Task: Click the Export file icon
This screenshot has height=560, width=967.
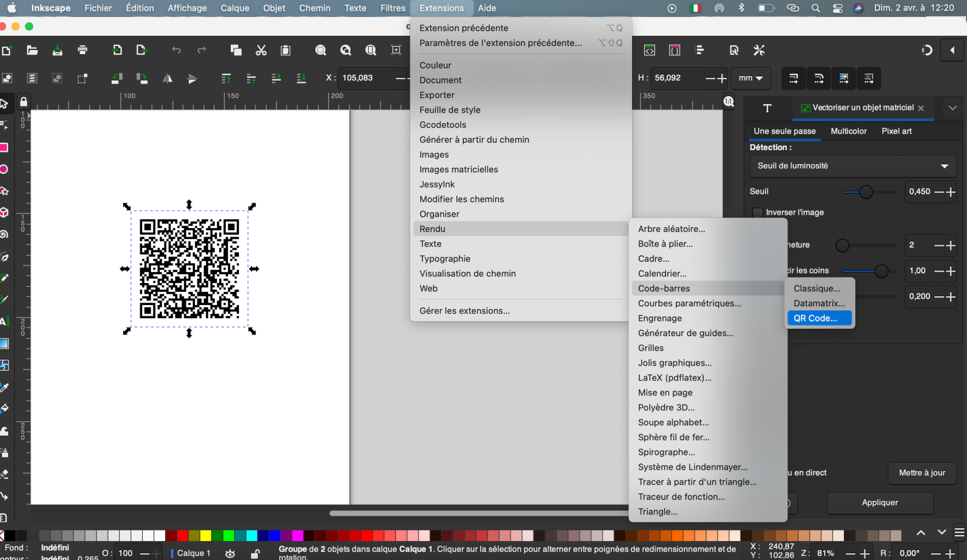Action: coord(142,50)
